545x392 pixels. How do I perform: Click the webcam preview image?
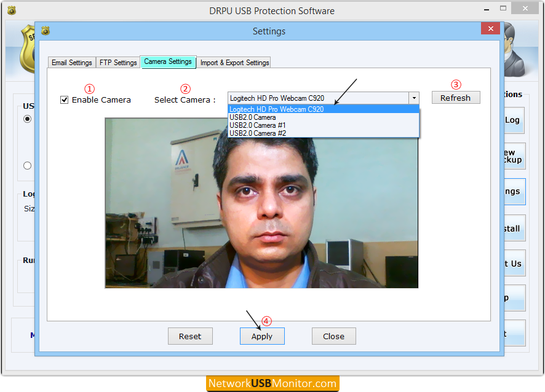click(x=261, y=203)
